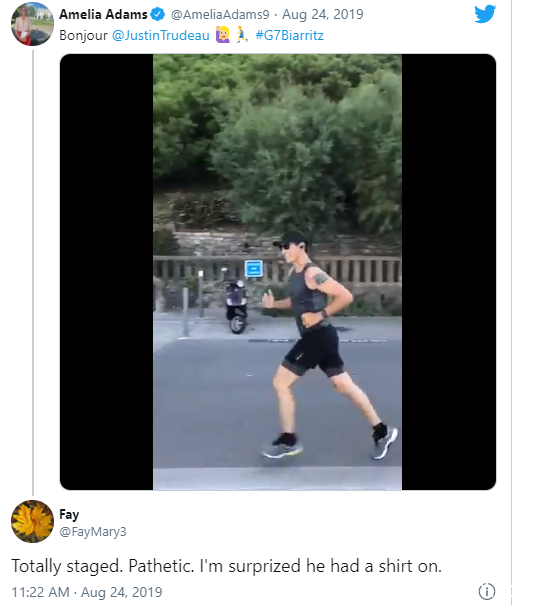Click Amelia Adams' verified badge
The image size is (547, 605).
[157, 15]
